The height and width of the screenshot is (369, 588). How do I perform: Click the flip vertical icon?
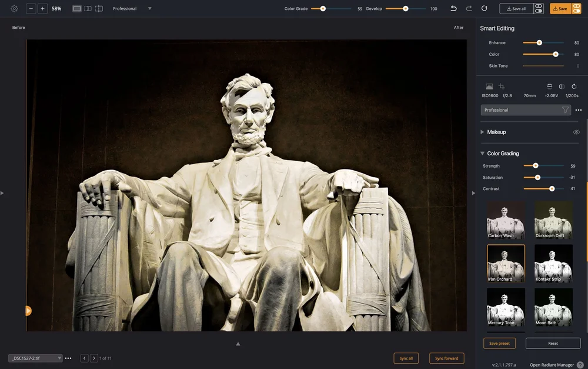[x=549, y=87]
